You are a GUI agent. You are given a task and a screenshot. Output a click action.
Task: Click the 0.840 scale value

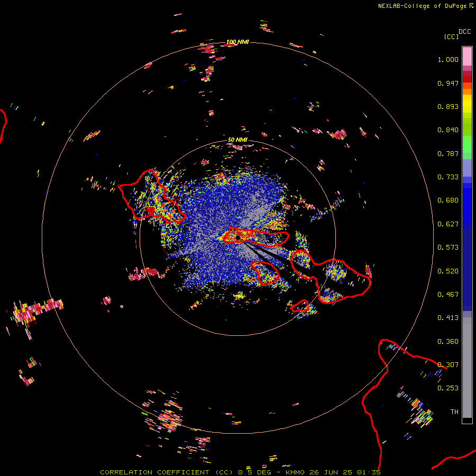(448, 130)
